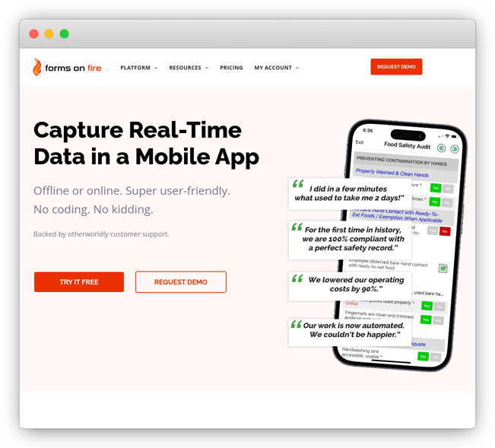Click the Forms on Fire flame logo
Image resolution: width=495 pixels, height=448 pixels.
click(x=37, y=67)
